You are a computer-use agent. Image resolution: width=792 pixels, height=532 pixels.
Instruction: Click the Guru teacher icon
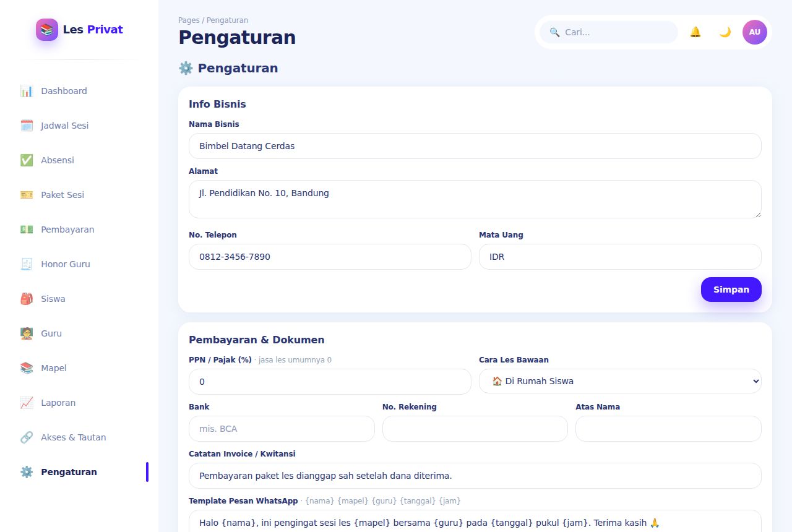(x=27, y=333)
